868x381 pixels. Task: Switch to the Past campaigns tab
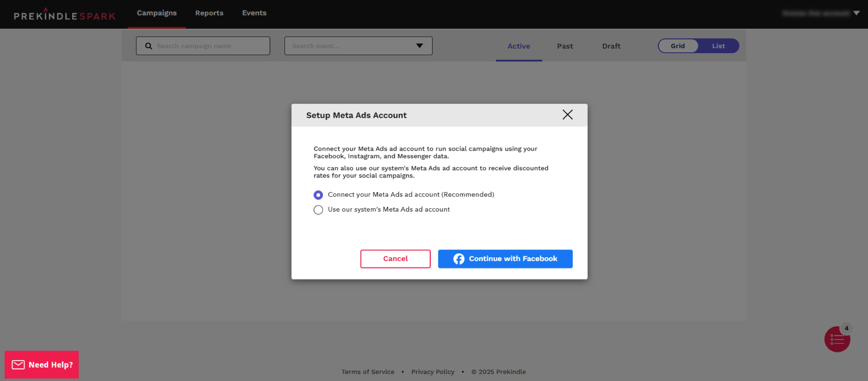point(565,46)
